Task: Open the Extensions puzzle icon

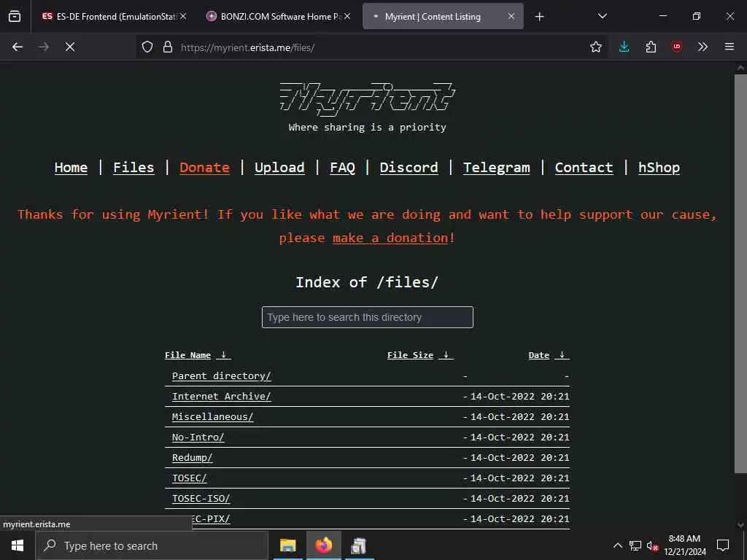Action: (651, 47)
